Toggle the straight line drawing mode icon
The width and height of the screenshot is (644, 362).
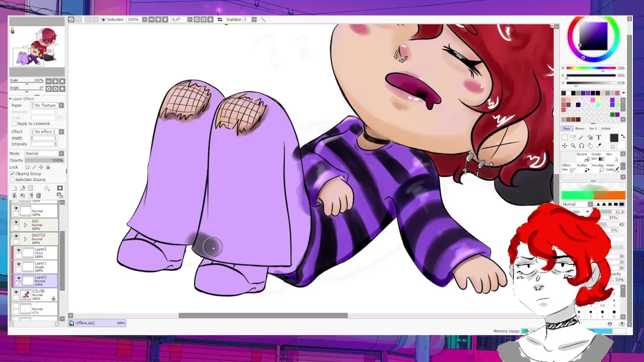click(x=263, y=19)
